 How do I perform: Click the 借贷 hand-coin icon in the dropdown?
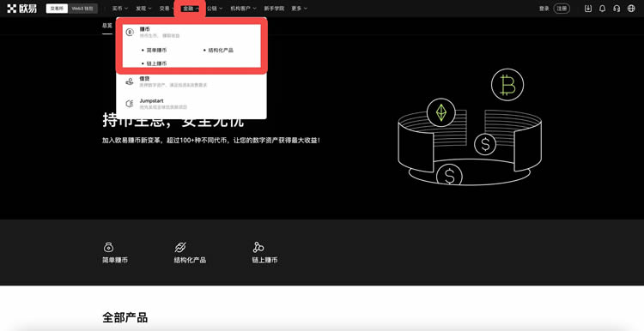tap(130, 81)
